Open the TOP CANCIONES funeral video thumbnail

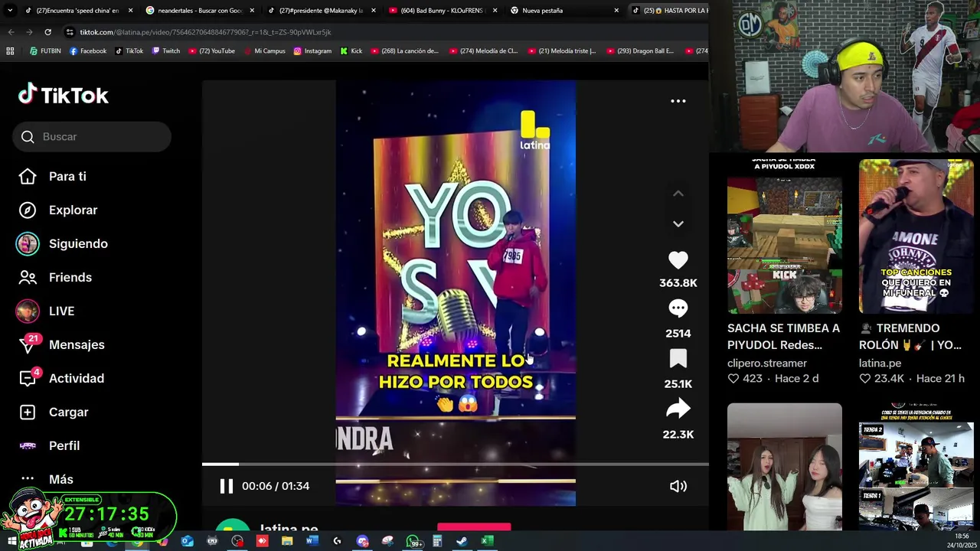pyautogui.click(x=916, y=236)
